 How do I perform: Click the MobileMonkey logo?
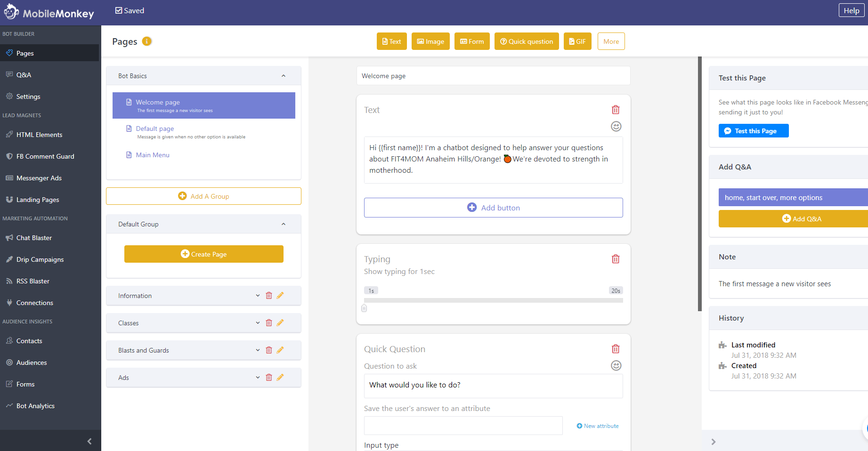49,12
